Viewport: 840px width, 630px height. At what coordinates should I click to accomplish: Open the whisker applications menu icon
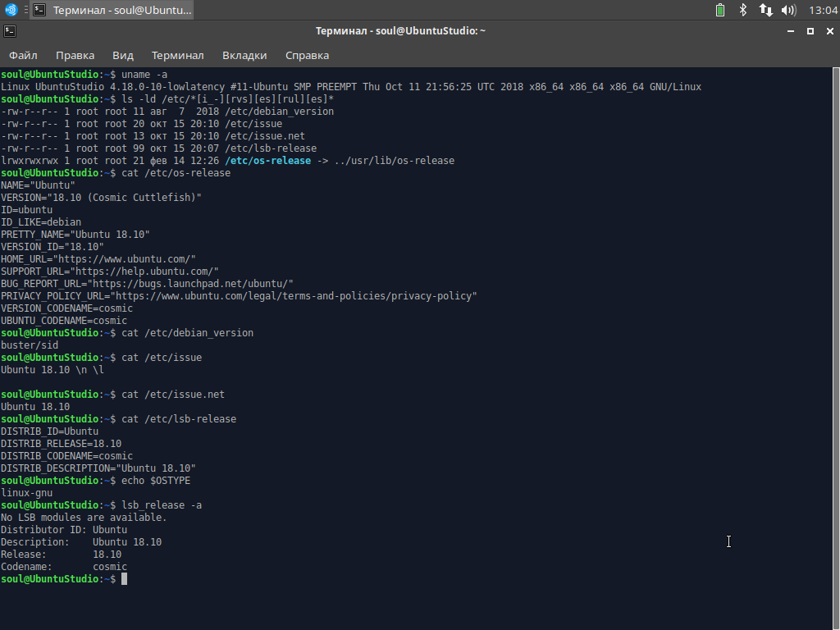[11, 10]
